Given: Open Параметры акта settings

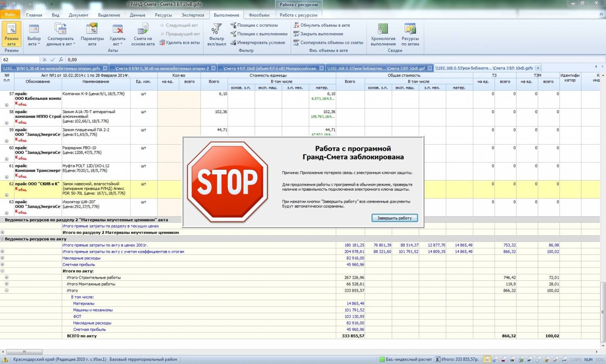Looking at the screenshot, I should pyautogui.click(x=92, y=34).
